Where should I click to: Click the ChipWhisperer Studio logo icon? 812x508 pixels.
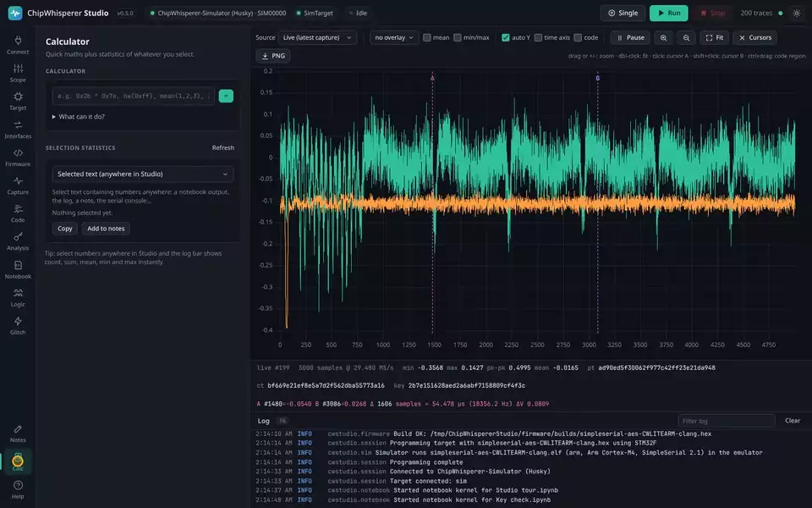(x=15, y=13)
